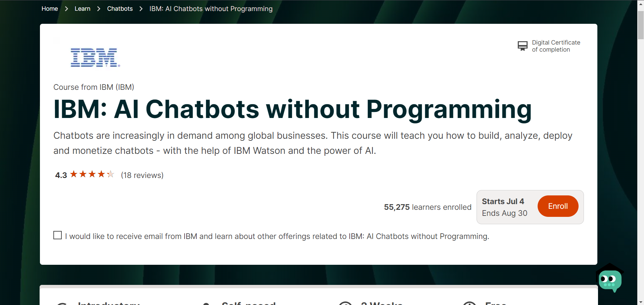Select the course title heading
This screenshot has width=644, height=305.
(x=292, y=109)
